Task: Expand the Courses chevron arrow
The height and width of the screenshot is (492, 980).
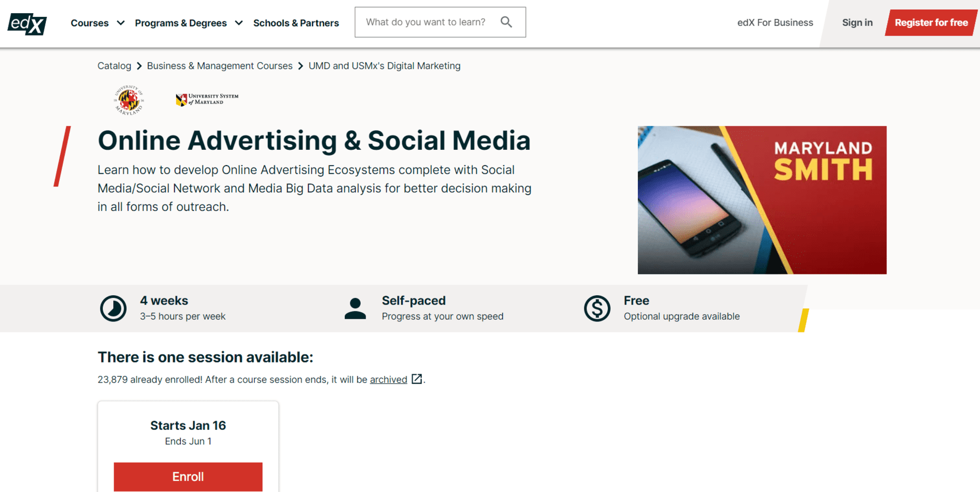Action: click(x=121, y=23)
